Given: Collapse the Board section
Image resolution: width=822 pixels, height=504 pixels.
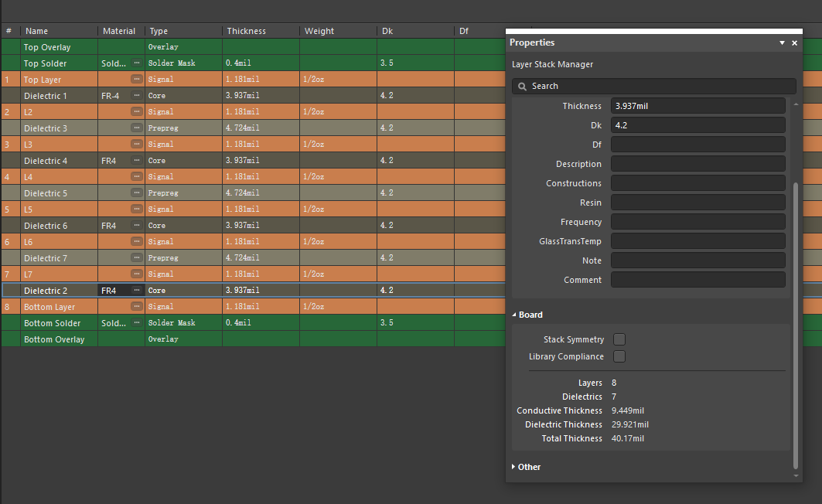Looking at the screenshot, I should pyautogui.click(x=514, y=315).
